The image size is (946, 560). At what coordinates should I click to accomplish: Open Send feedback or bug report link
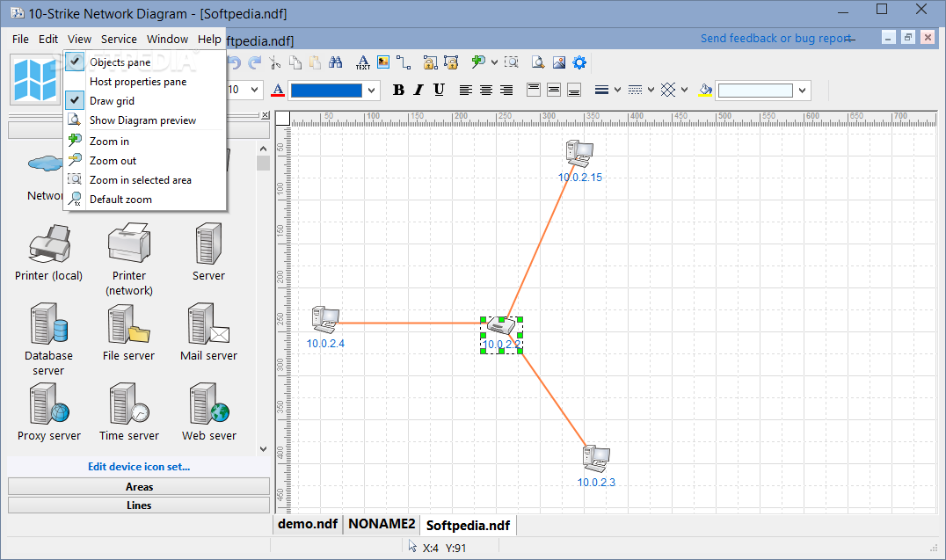775,39
